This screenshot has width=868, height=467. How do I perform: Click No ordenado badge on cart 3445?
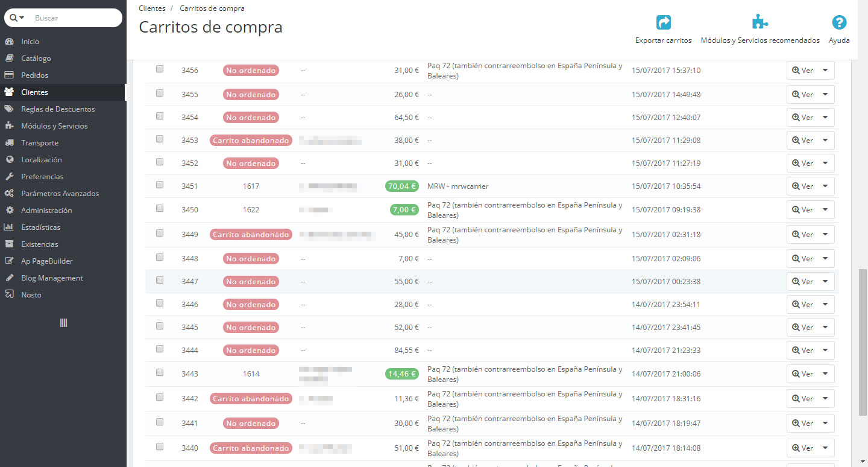[251, 328]
